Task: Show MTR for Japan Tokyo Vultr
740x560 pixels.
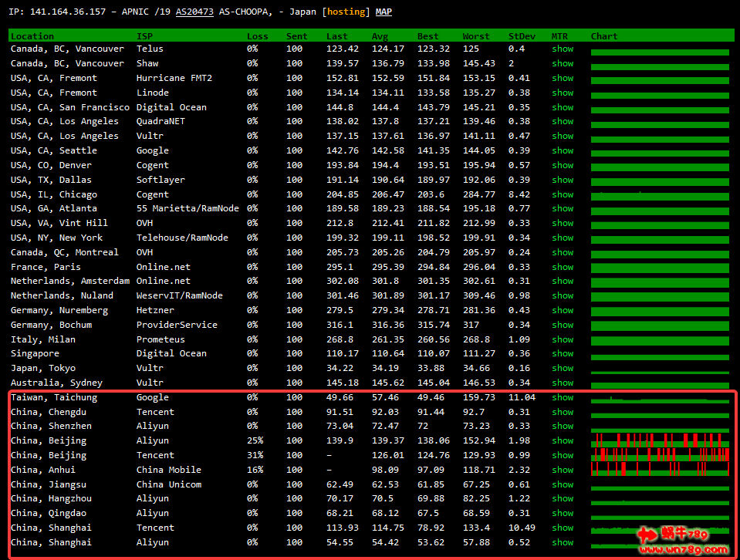Action: (563, 368)
